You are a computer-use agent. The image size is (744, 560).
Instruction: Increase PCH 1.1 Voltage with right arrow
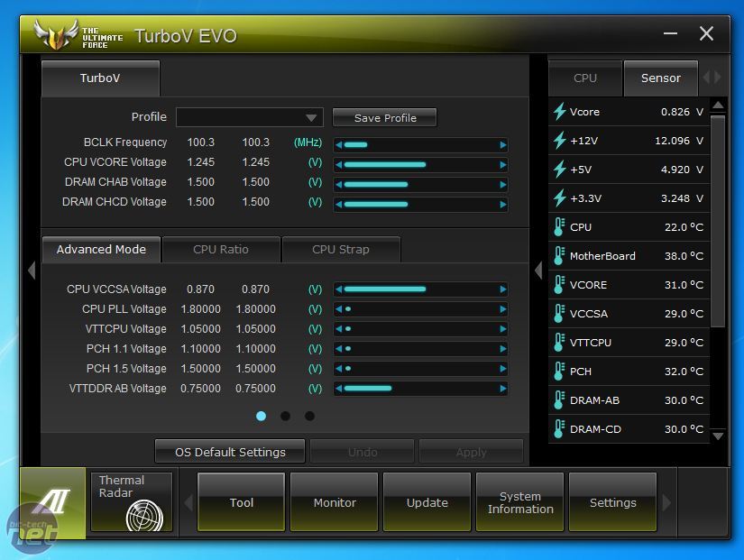(503, 349)
